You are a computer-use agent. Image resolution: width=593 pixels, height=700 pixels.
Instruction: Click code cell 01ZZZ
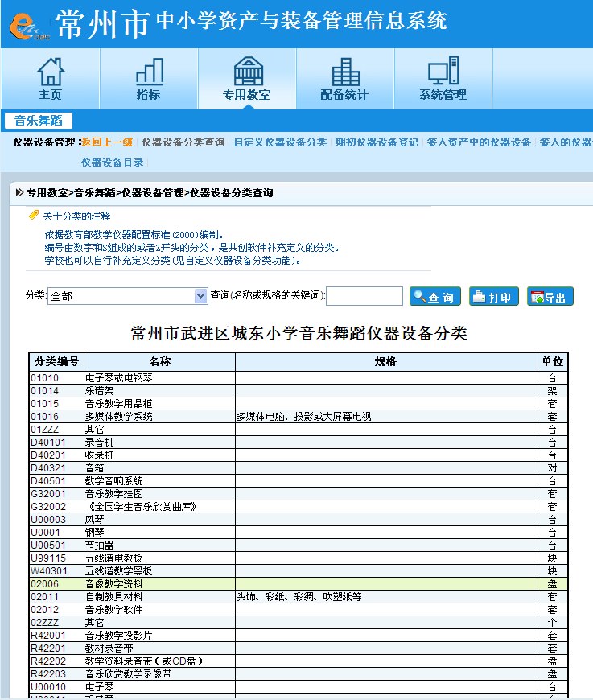(x=56, y=430)
